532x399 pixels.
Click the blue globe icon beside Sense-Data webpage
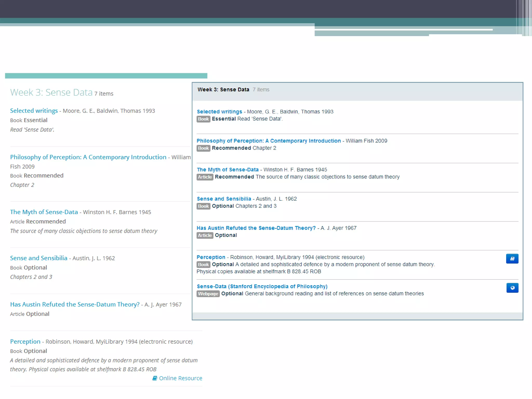[512, 288]
